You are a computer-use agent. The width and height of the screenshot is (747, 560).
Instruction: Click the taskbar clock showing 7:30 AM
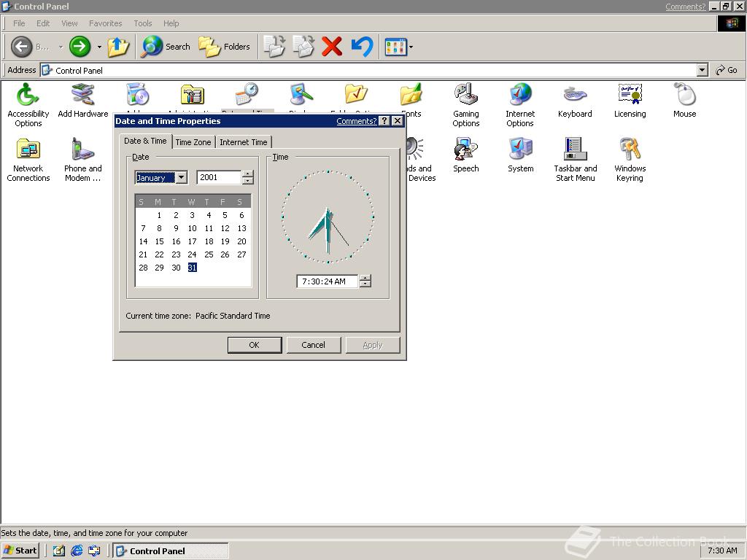tap(722, 551)
